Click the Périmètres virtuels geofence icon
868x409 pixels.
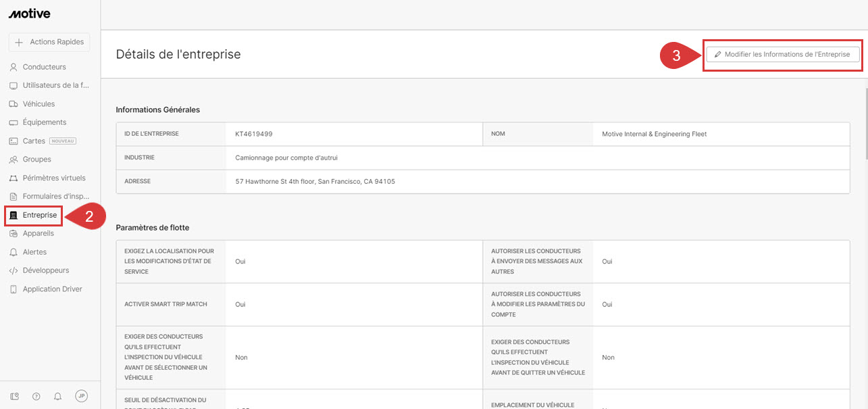click(14, 178)
